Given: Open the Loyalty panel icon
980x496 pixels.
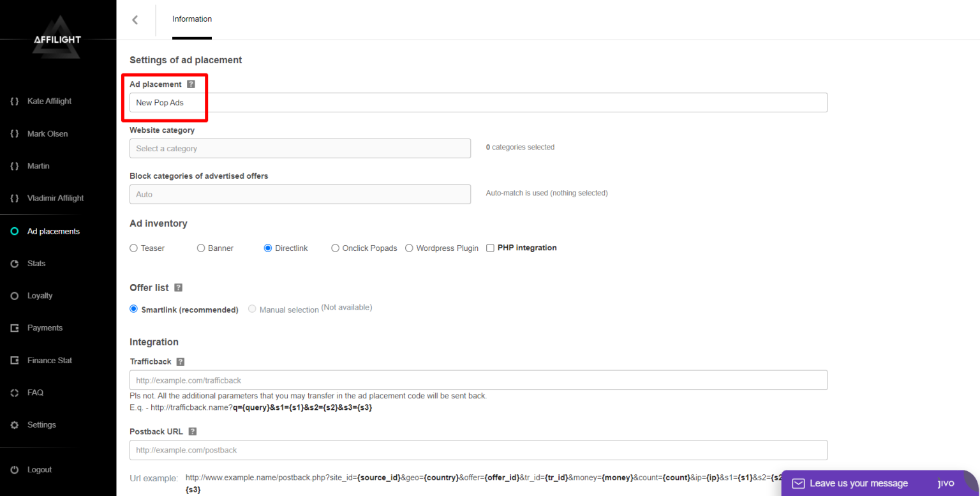Looking at the screenshot, I should click(x=14, y=296).
